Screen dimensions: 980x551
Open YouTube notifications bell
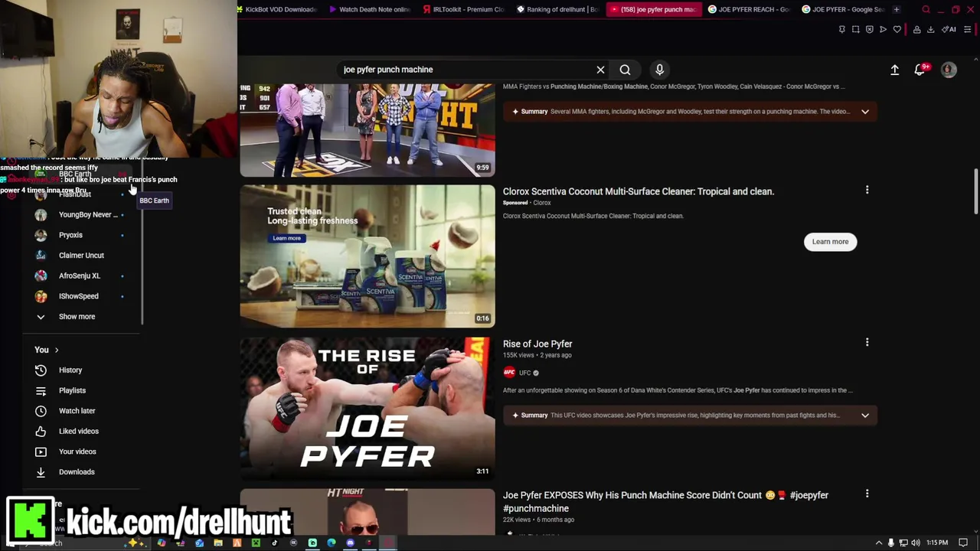(x=920, y=69)
